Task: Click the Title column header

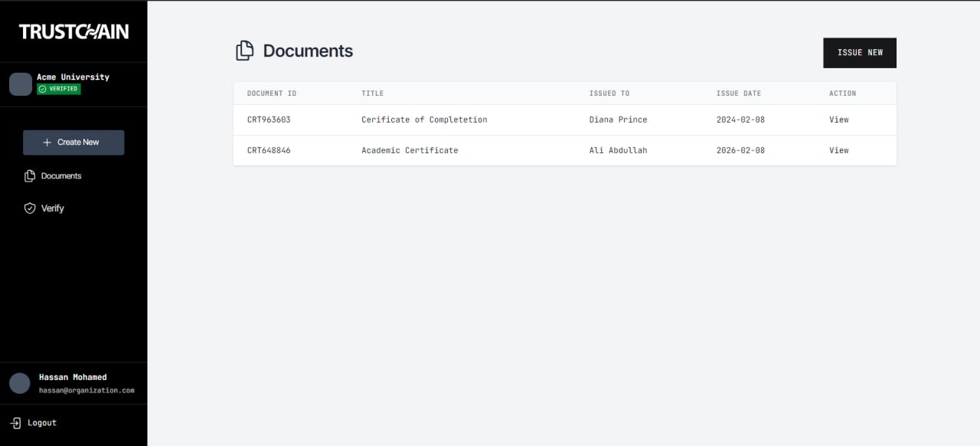Action: [x=373, y=93]
